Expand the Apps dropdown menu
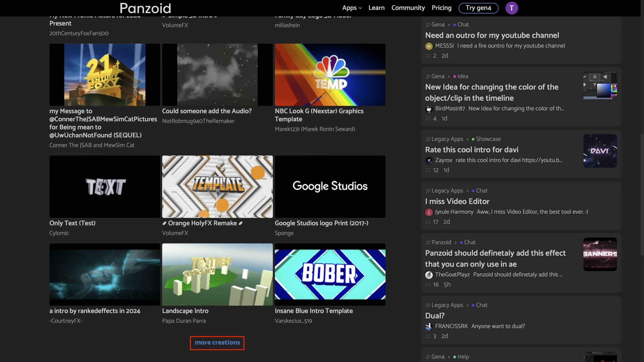644x362 pixels. (352, 8)
